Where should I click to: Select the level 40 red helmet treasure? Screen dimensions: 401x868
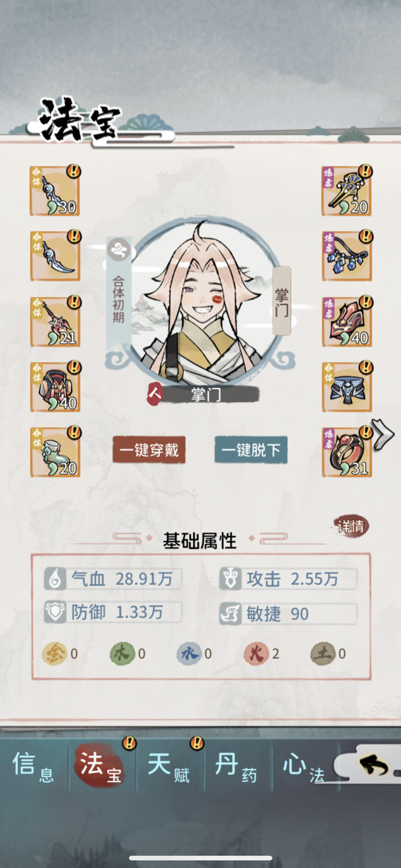click(x=347, y=322)
